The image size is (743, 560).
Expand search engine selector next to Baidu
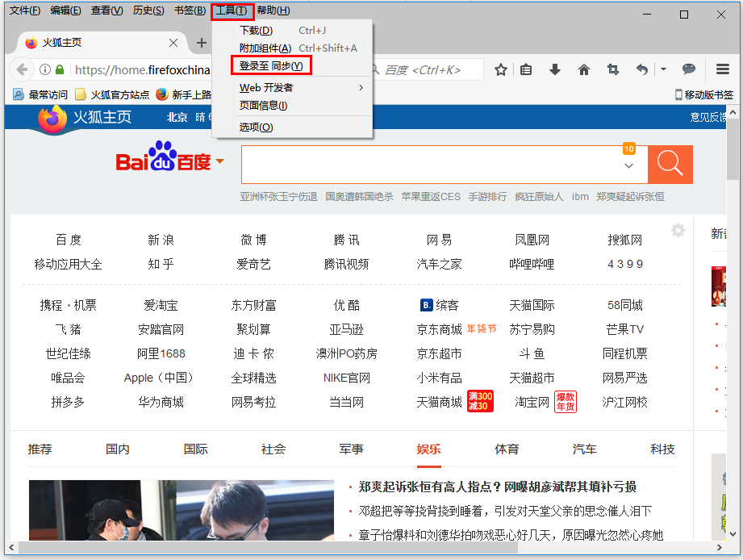(x=219, y=161)
